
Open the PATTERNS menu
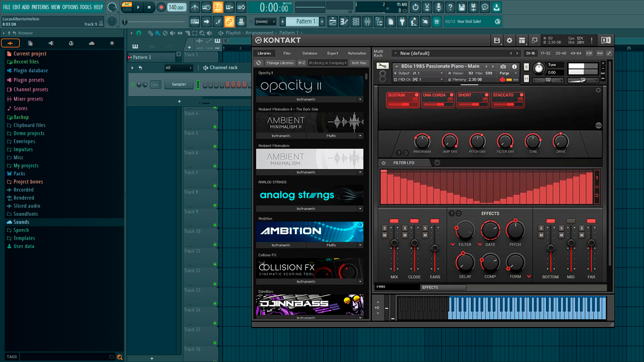point(40,7)
